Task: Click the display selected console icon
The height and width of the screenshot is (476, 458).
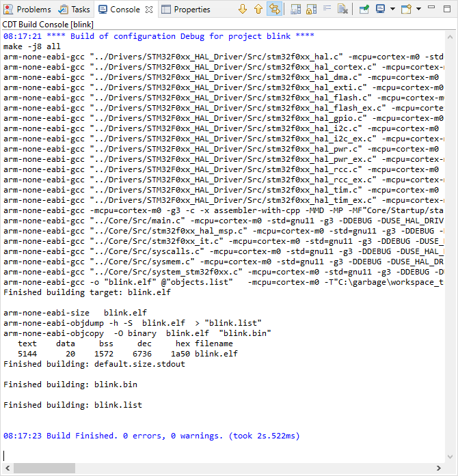Action: click(380, 9)
